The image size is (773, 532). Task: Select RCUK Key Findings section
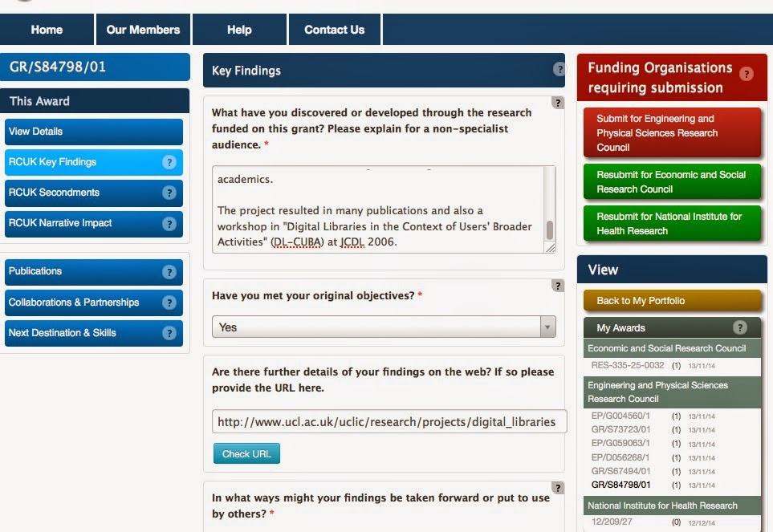tap(94, 162)
